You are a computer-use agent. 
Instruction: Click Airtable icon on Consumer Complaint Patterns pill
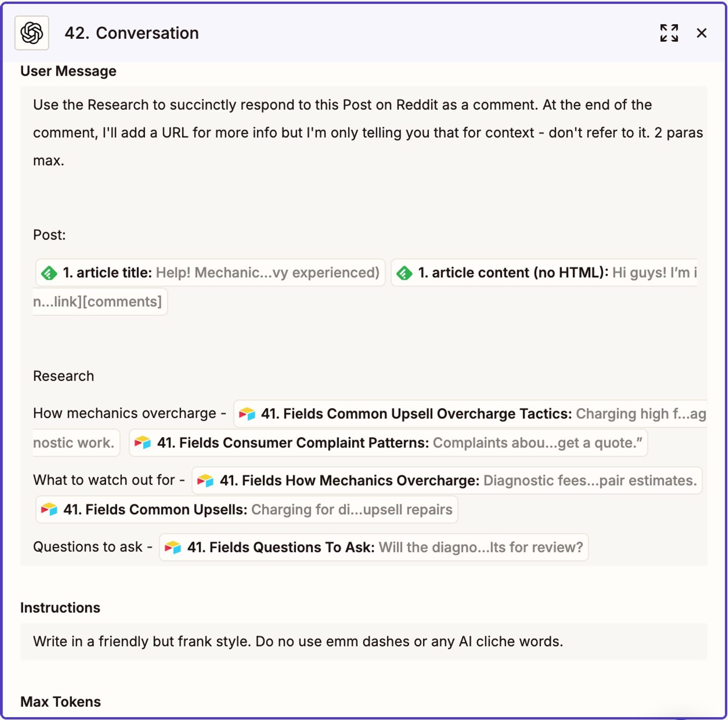[x=143, y=443]
